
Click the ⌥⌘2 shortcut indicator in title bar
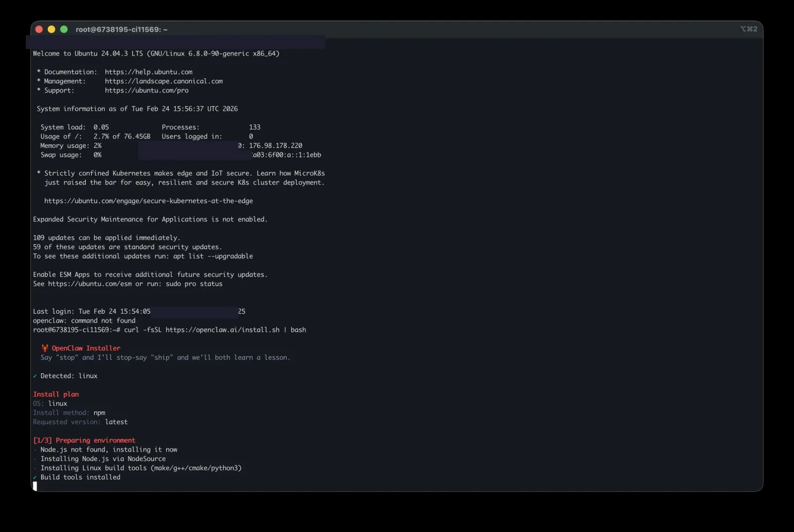748,29
